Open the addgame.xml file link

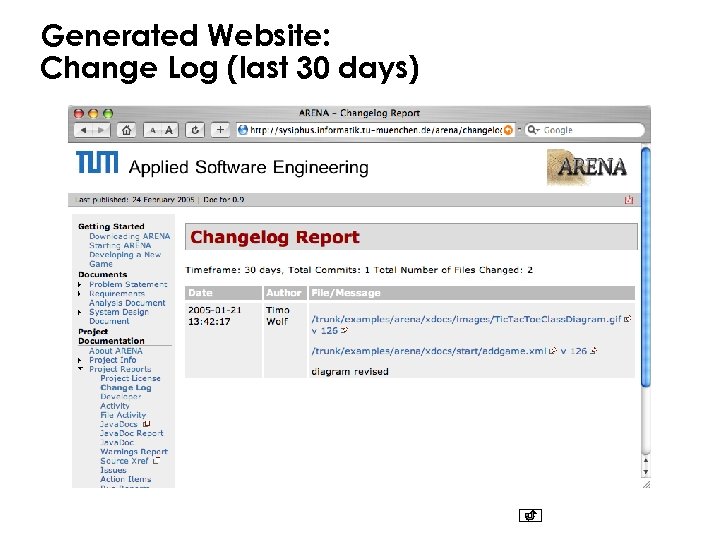pyautogui.click(x=429, y=351)
